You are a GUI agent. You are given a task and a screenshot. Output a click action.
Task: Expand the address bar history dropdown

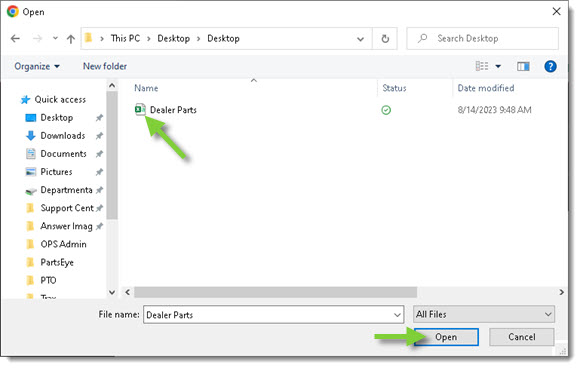(x=360, y=38)
